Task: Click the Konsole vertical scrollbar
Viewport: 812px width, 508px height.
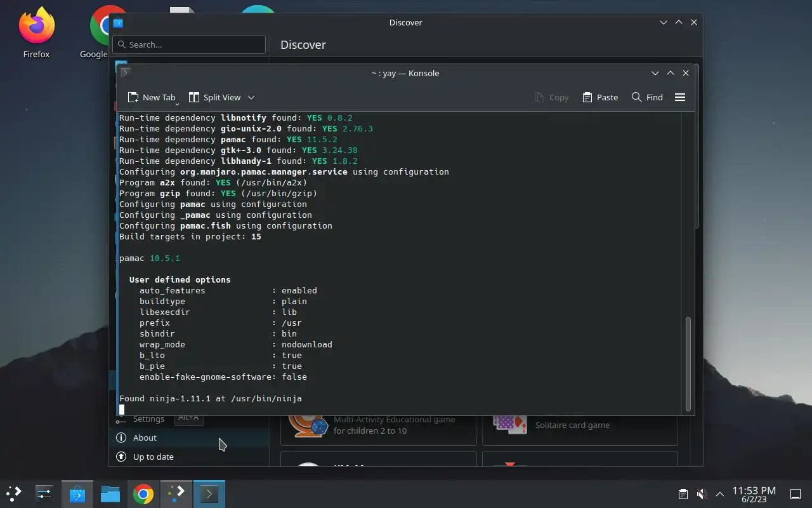Action: click(688, 364)
